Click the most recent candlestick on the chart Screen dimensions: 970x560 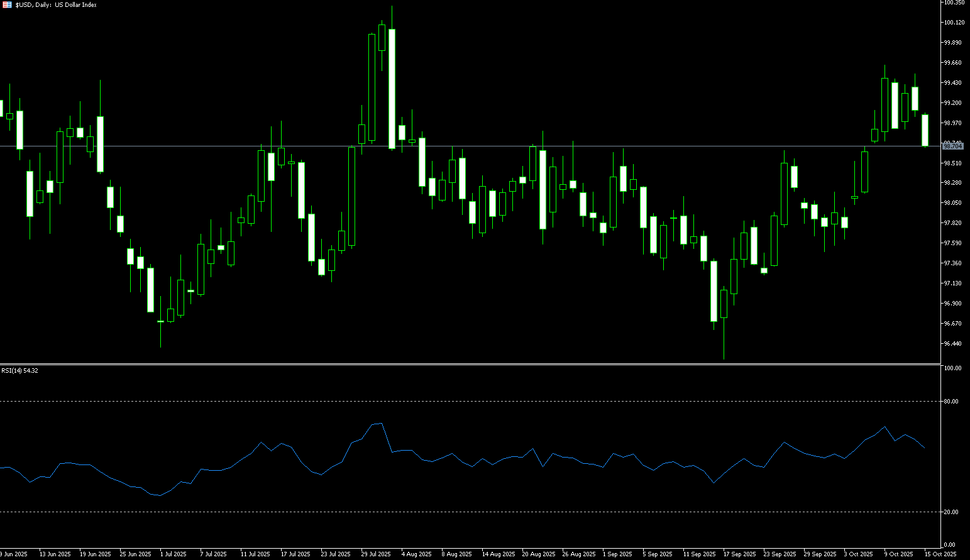pos(925,130)
